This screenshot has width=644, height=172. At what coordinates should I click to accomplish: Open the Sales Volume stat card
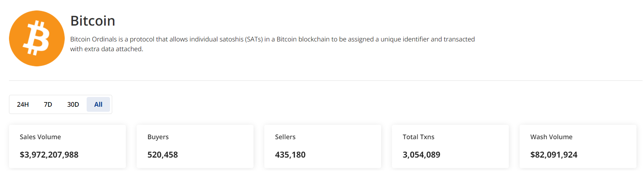pyautogui.click(x=68, y=146)
